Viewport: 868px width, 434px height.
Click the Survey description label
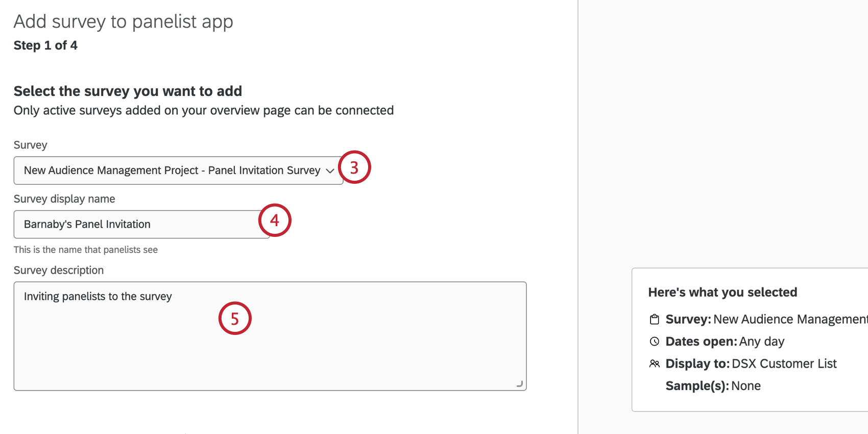(x=59, y=270)
